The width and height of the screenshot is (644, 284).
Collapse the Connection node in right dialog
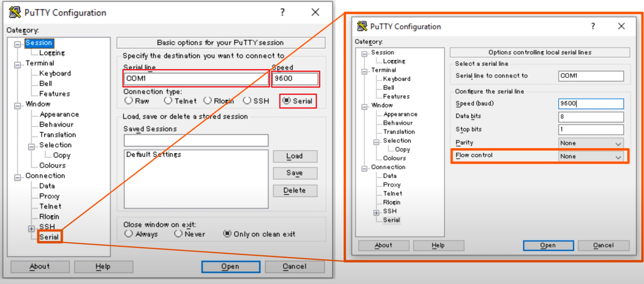pos(364,168)
